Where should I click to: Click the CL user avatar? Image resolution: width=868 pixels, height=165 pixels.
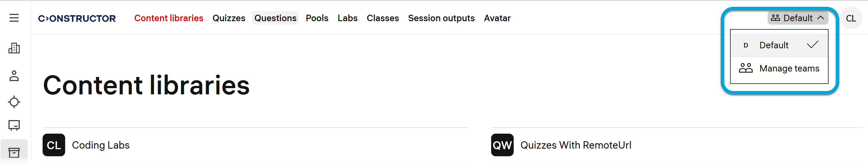(x=851, y=18)
